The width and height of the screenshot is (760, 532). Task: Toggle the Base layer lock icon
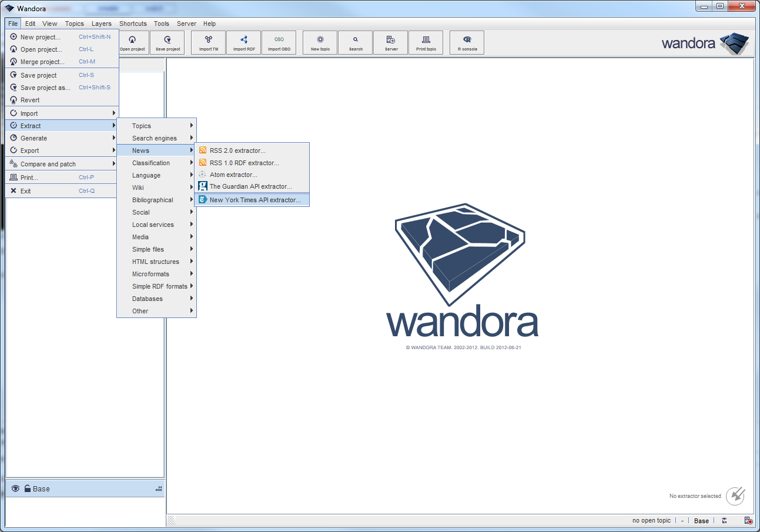(x=27, y=488)
